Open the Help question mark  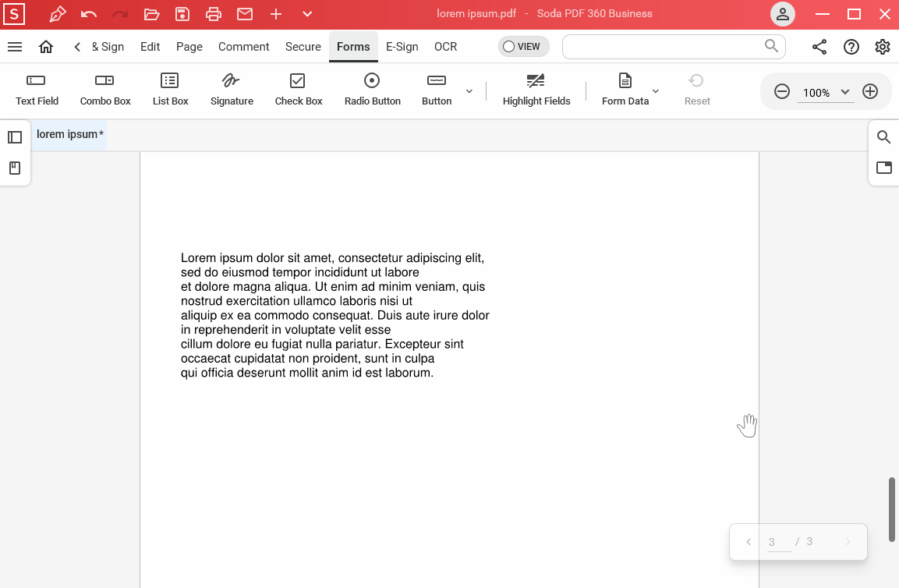pyautogui.click(x=851, y=47)
